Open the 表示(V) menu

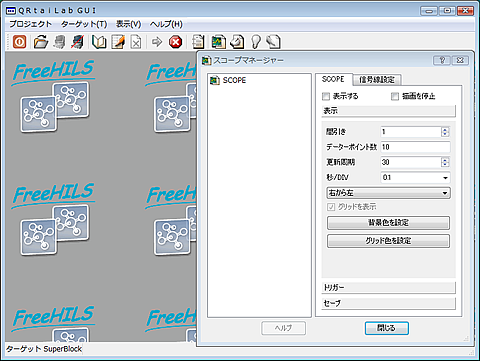(128, 24)
